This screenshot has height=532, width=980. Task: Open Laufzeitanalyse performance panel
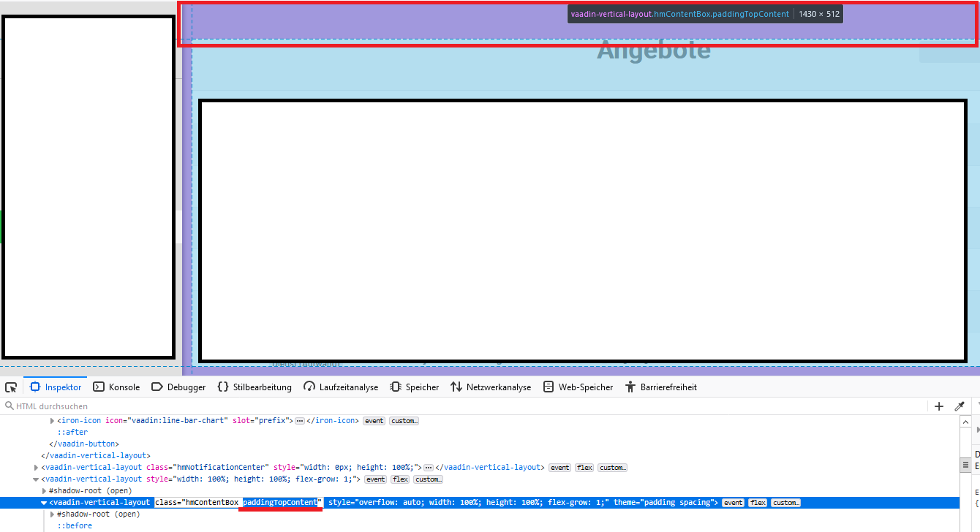click(341, 387)
